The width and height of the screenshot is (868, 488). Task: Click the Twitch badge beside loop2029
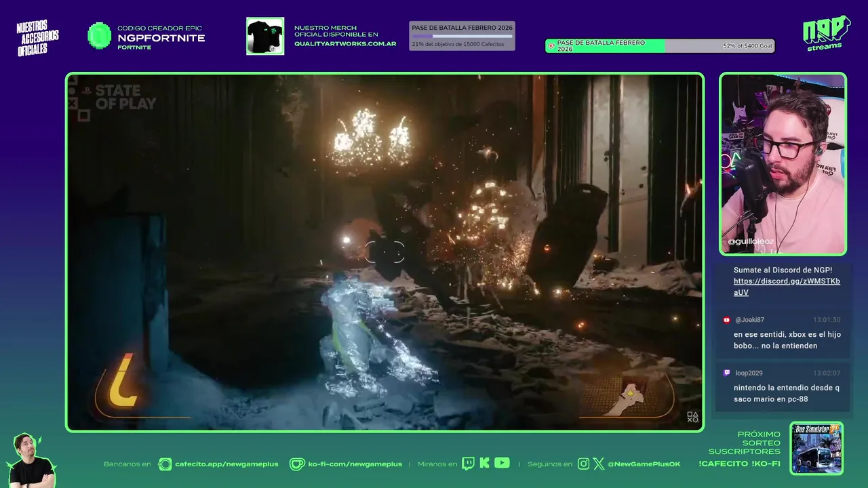[x=727, y=373]
